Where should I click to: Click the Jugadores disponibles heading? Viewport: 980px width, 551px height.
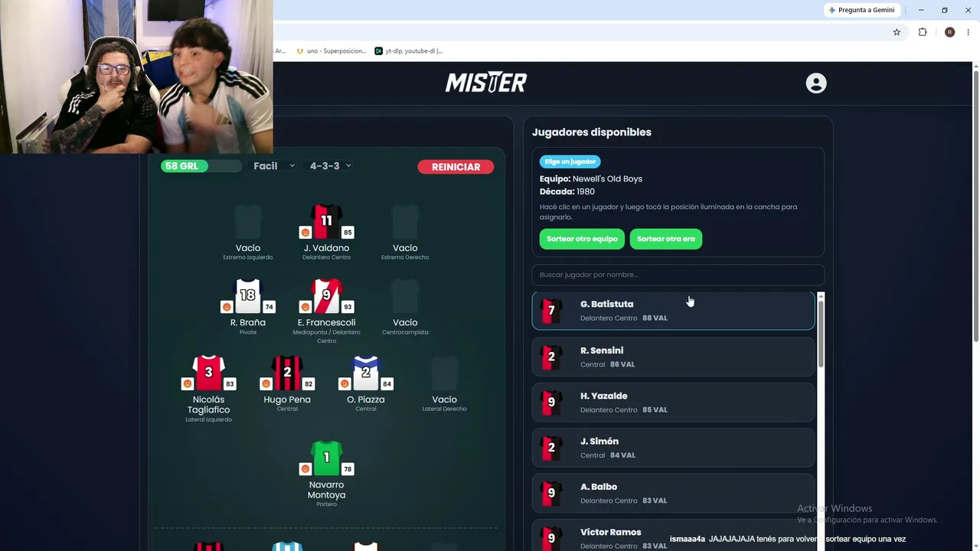pos(592,132)
